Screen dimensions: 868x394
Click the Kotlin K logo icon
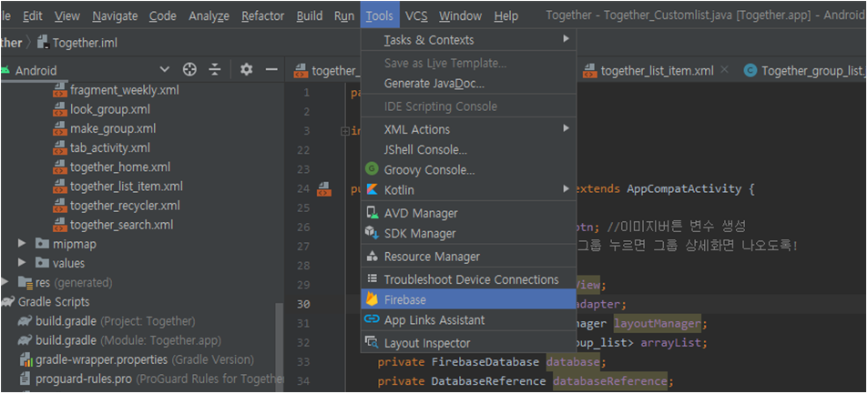pos(372,190)
